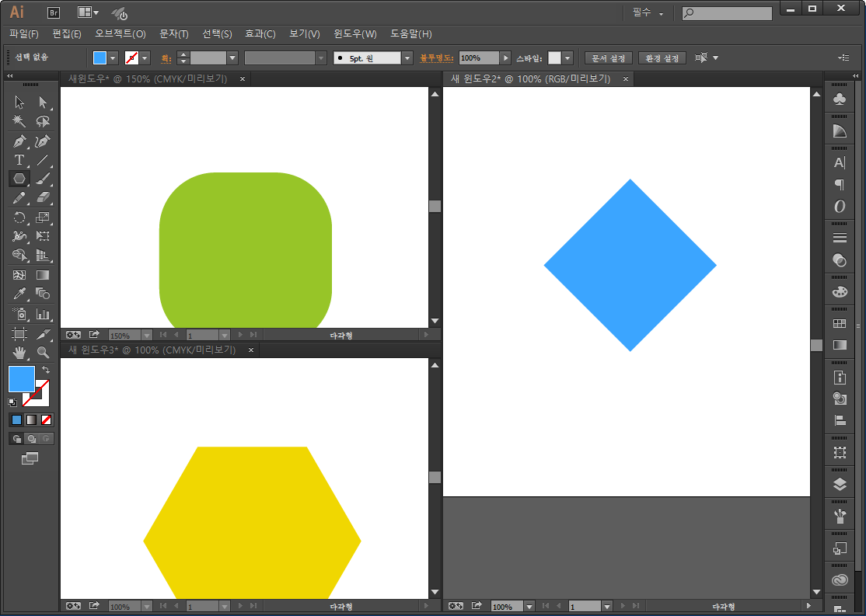
Task: Click the 문서 설정 button
Action: tap(609, 58)
